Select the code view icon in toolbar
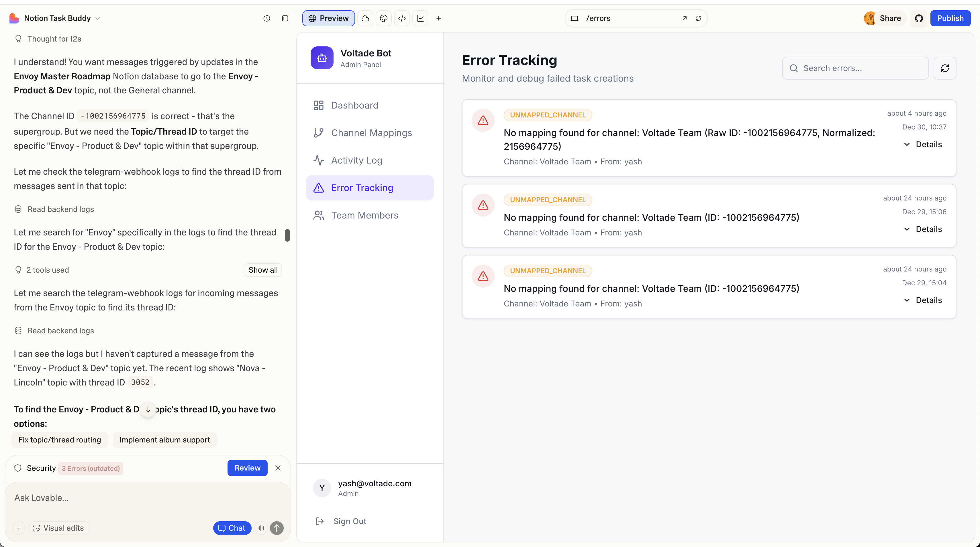Viewport: 980px width, 547px height. (x=402, y=18)
